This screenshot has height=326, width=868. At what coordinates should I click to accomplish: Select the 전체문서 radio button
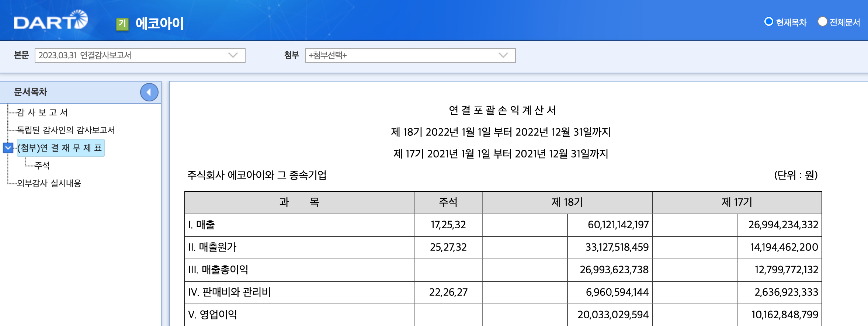(x=822, y=22)
